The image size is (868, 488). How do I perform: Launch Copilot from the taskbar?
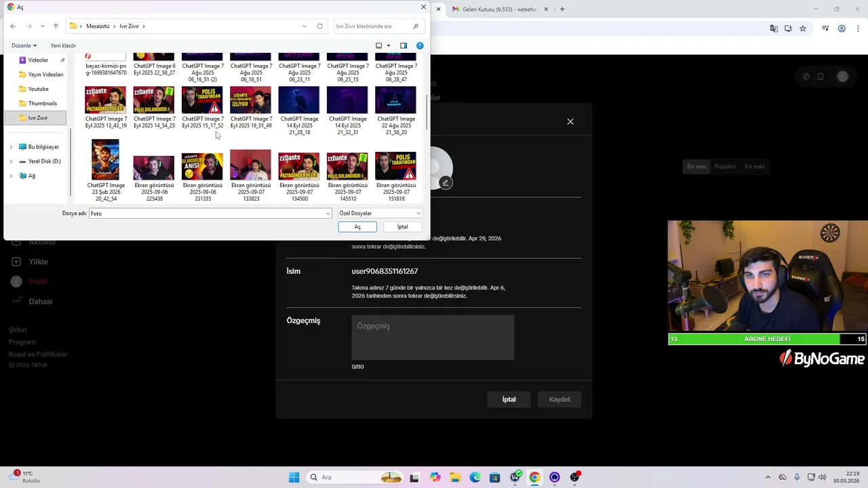click(x=435, y=477)
